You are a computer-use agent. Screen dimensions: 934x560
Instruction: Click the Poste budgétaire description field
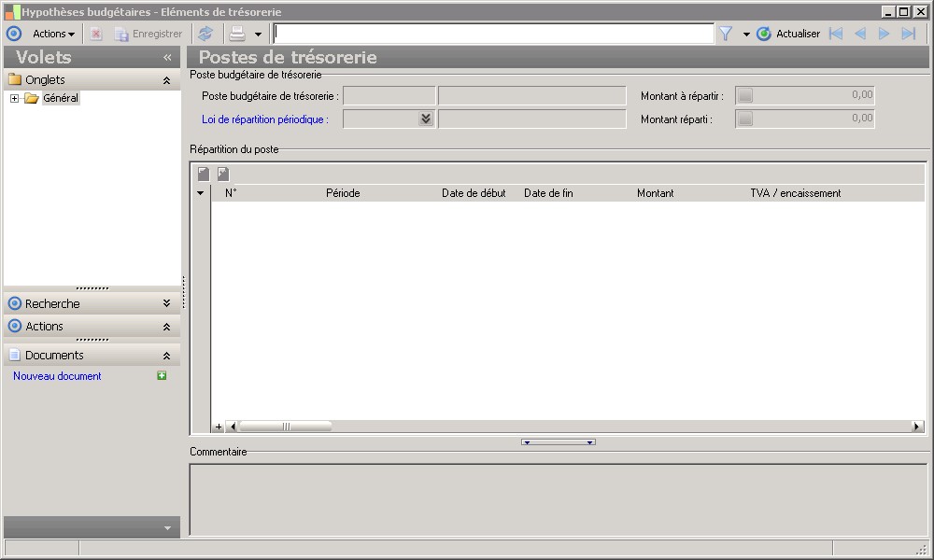click(532, 95)
